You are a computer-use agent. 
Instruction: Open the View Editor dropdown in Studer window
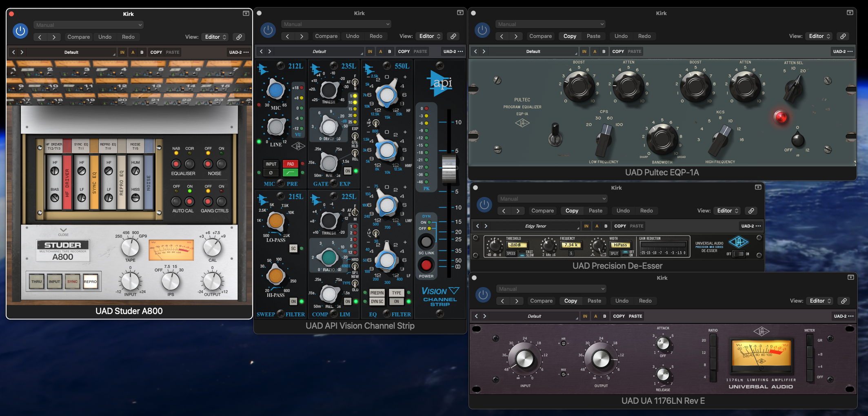(215, 37)
